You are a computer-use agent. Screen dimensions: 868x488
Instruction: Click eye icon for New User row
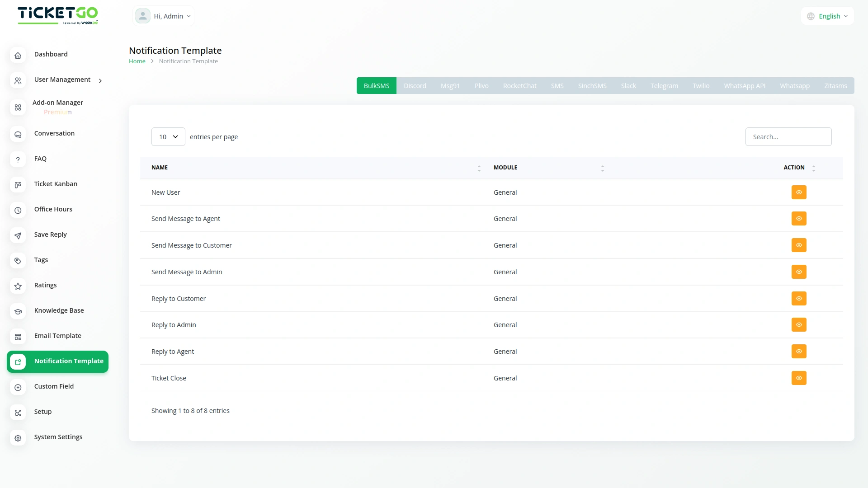pyautogui.click(x=798, y=192)
